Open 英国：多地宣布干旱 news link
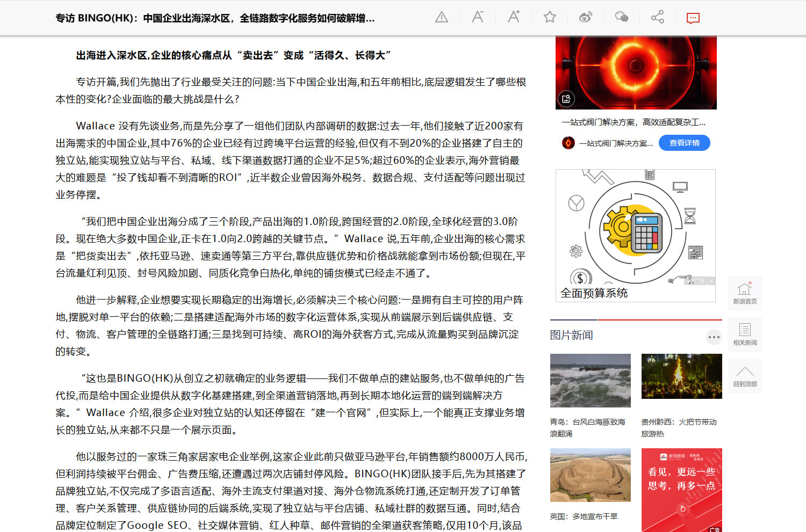The height and width of the screenshot is (532, 806). [584, 516]
